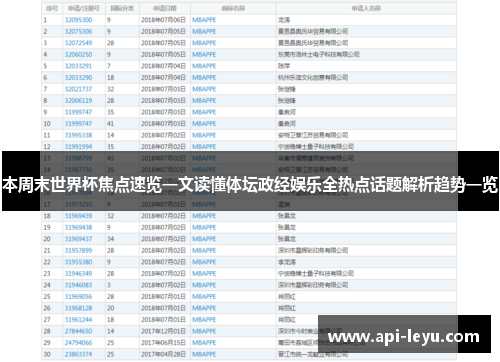Open registration number 31969437
500x362 pixels.
coord(78,239)
